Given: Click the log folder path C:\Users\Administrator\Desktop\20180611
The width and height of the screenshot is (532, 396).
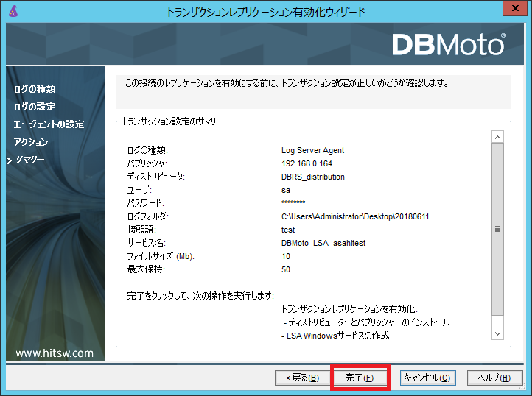Looking at the screenshot, I should [x=355, y=216].
